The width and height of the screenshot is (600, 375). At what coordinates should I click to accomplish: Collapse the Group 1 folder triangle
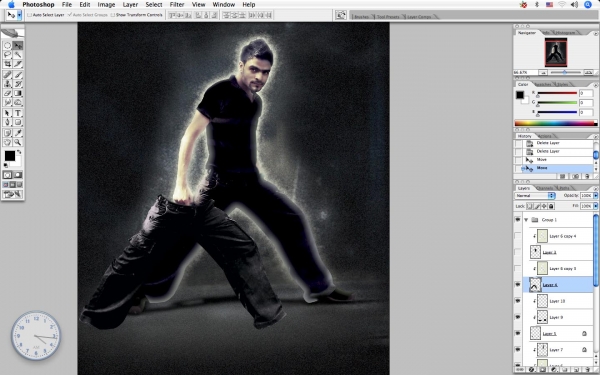526,220
